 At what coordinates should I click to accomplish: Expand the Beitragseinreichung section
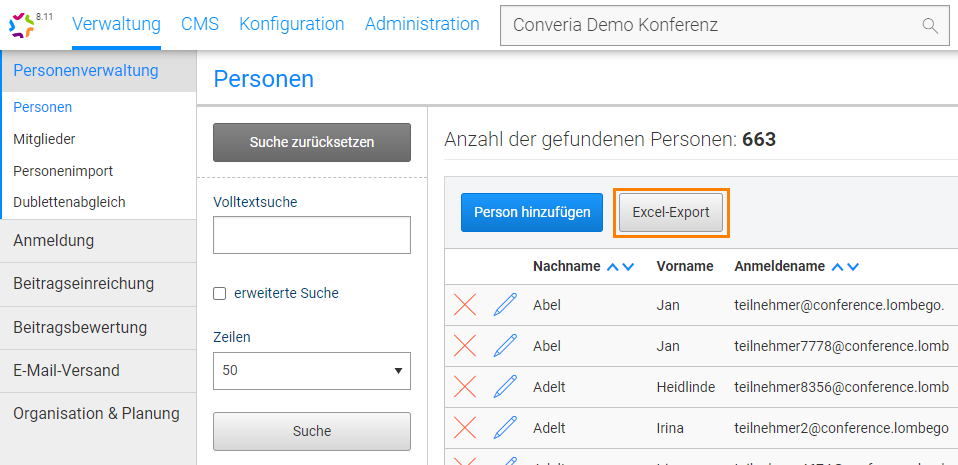[x=98, y=284]
